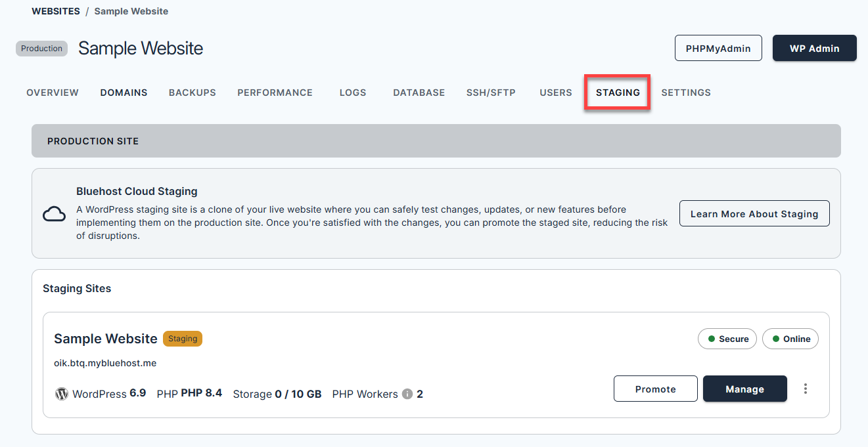Open the three-dot options menu next to Manage
The image size is (868, 447).
(x=806, y=389)
